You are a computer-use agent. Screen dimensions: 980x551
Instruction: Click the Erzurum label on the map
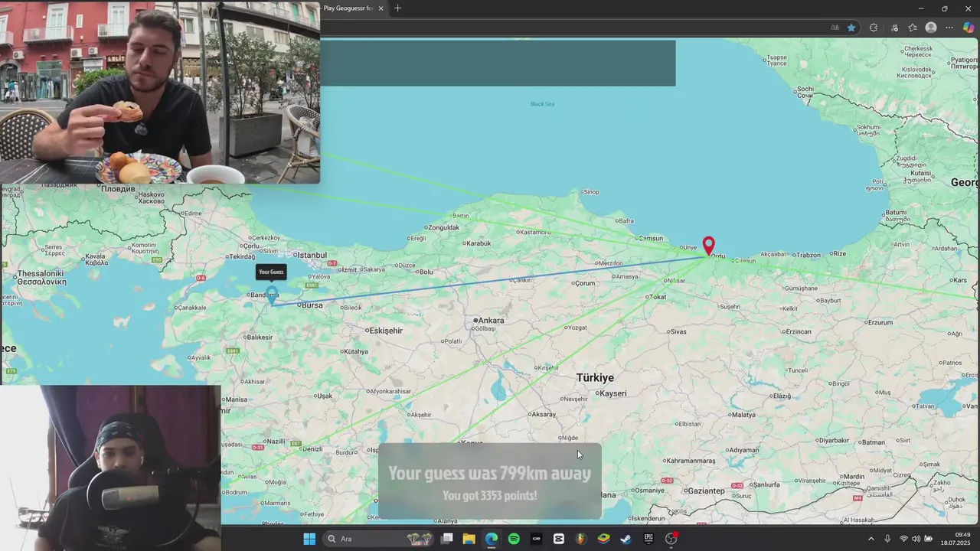pos(880,322)
